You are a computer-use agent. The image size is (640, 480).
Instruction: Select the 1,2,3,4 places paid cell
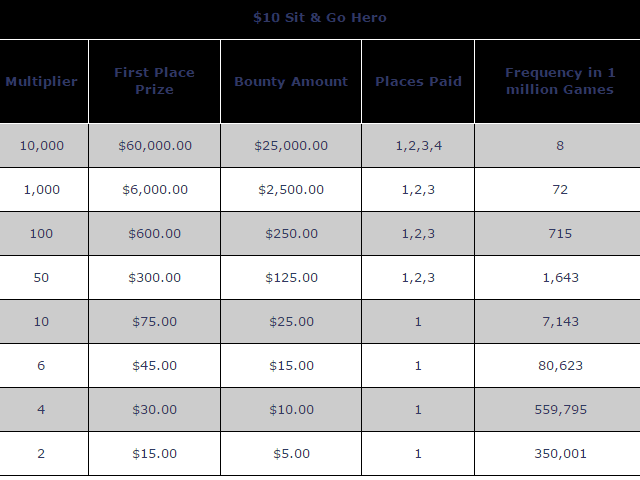[418, 146]
